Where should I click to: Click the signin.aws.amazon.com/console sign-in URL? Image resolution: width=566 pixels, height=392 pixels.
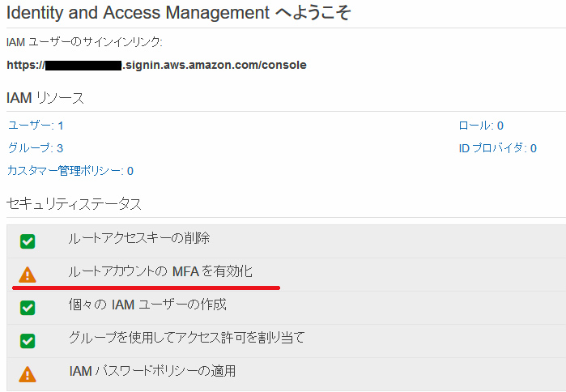pos(214,65)
